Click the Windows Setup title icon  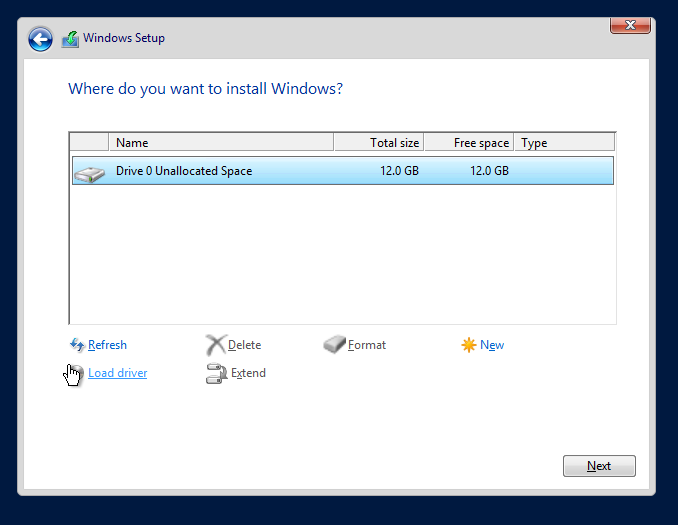pos(70,39)
